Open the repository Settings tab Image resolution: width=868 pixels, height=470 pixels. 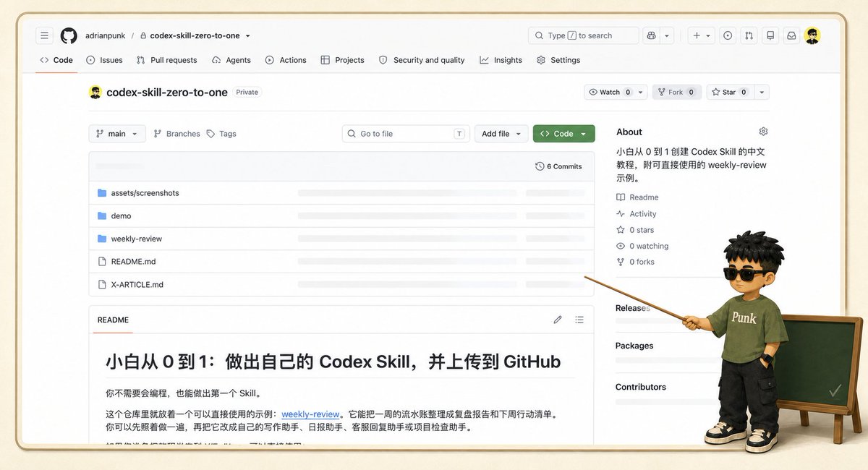click(x=558, y=60)
